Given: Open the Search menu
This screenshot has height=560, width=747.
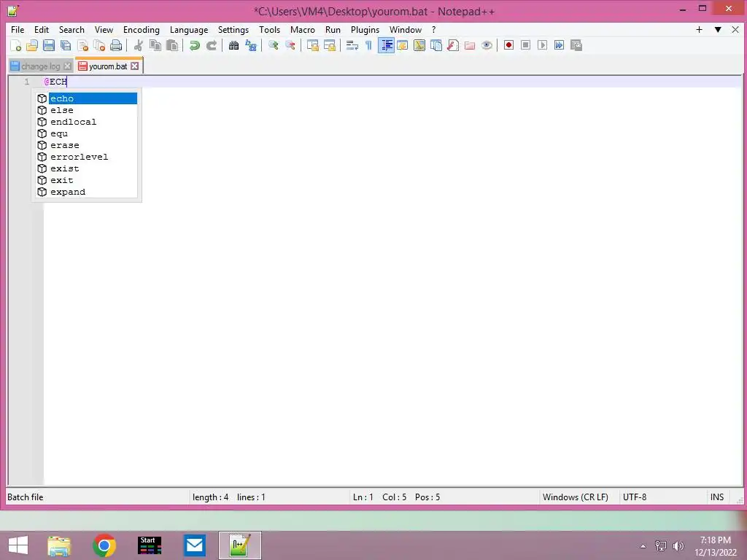Looking at the screenshot, I should pos(71,29).
